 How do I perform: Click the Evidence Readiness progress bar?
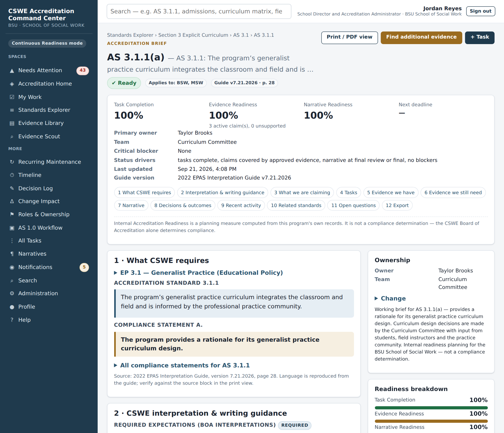click(x=431, y=421)
